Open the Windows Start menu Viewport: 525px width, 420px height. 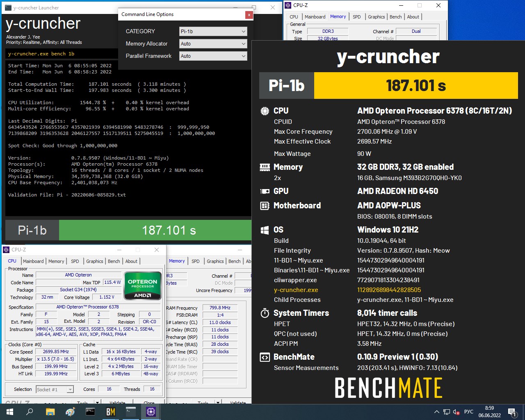[x=10, y=412]
